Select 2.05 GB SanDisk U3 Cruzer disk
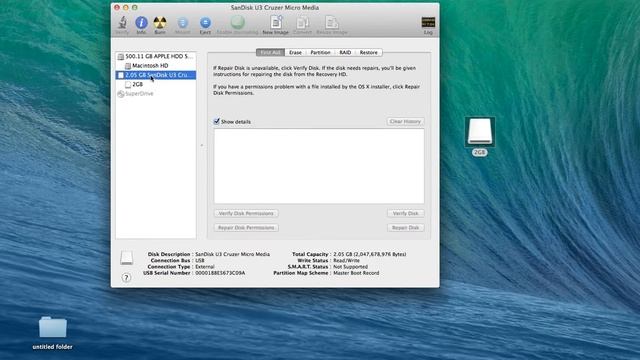This screenshot has width=640, height=360. [x=156, y=75]
